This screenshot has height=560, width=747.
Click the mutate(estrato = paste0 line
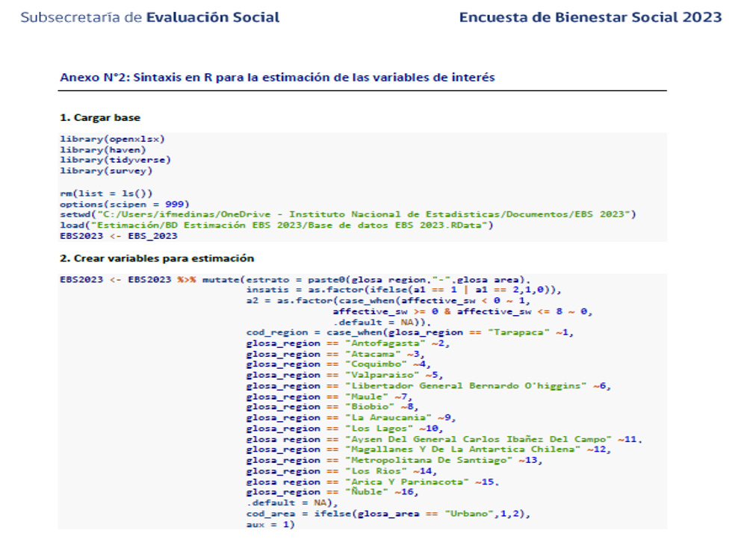(295, 279)
